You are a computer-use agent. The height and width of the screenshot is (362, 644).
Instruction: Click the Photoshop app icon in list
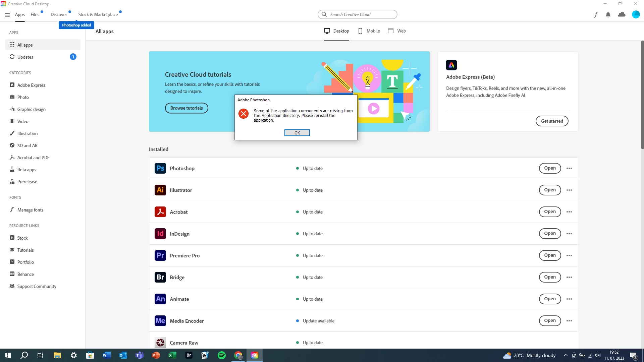pos(160,168)
